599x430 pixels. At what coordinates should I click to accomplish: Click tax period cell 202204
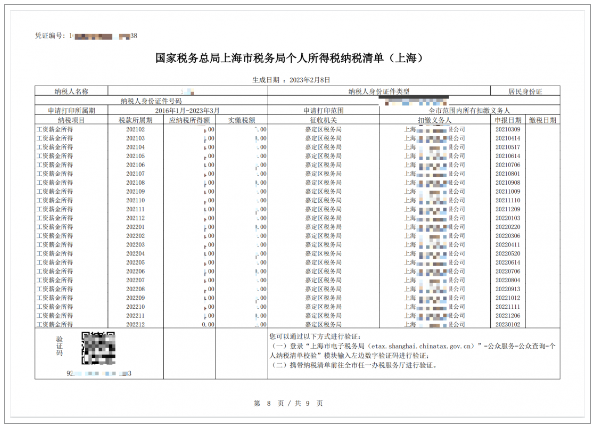(136, 254)
